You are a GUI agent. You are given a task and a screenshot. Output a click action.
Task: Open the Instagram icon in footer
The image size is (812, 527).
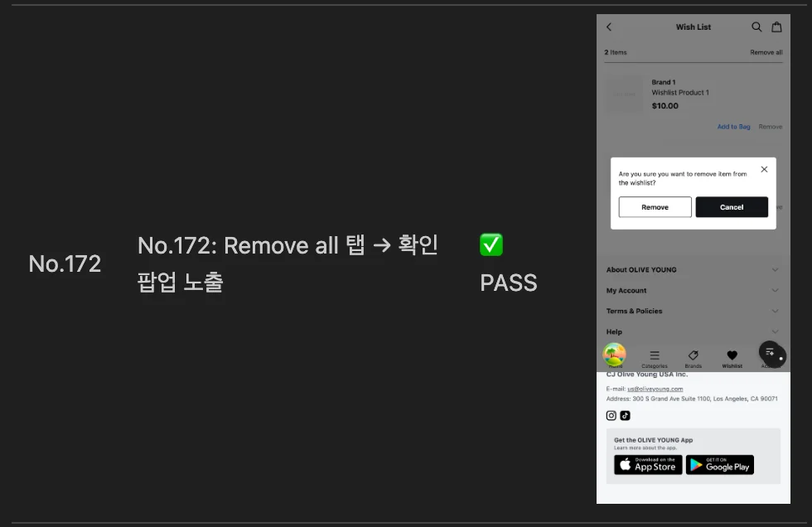(611, 415)
